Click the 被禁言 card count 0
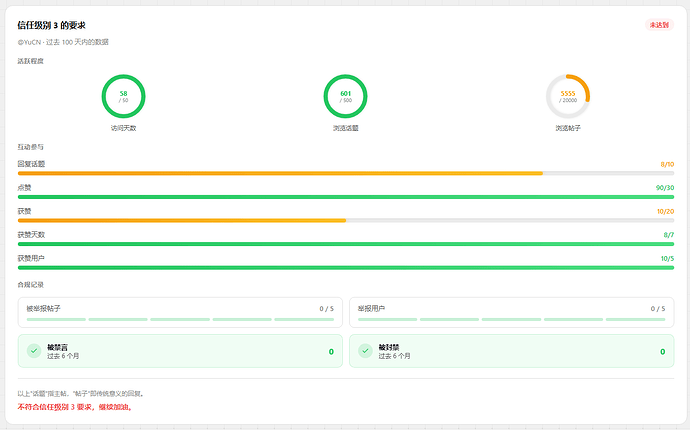The width and height of the screenshot is (690, 430). 331,352
